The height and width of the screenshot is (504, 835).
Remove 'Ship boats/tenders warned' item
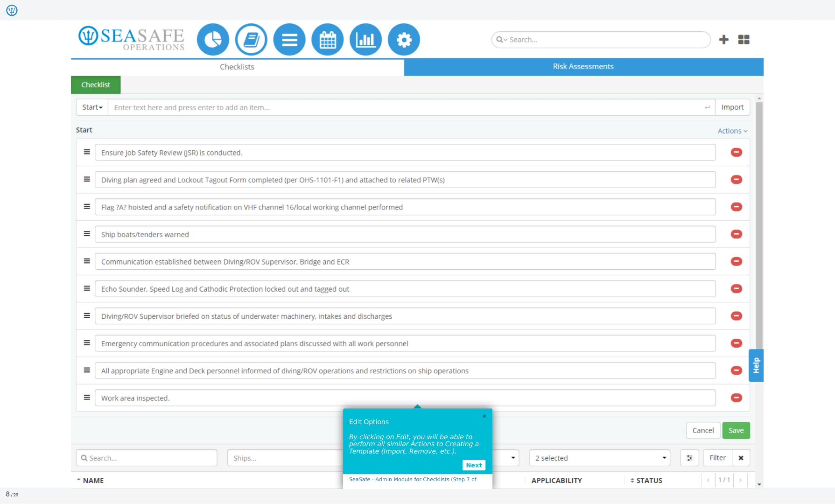737,234
